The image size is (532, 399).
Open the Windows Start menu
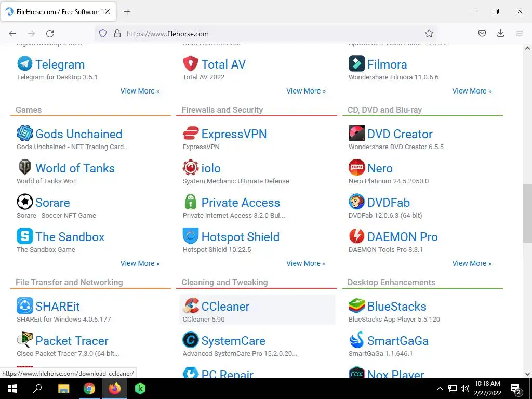tap(12, 389)
